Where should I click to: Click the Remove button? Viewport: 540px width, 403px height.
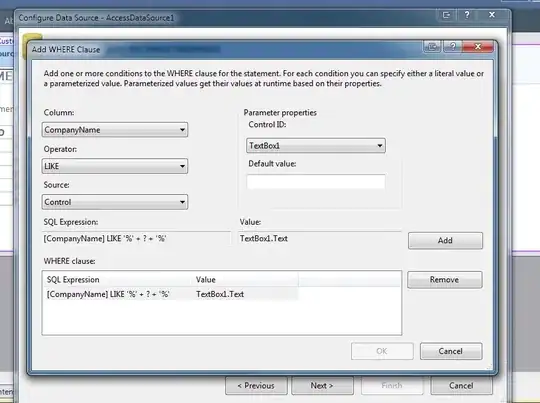click(x=445, y=280)
